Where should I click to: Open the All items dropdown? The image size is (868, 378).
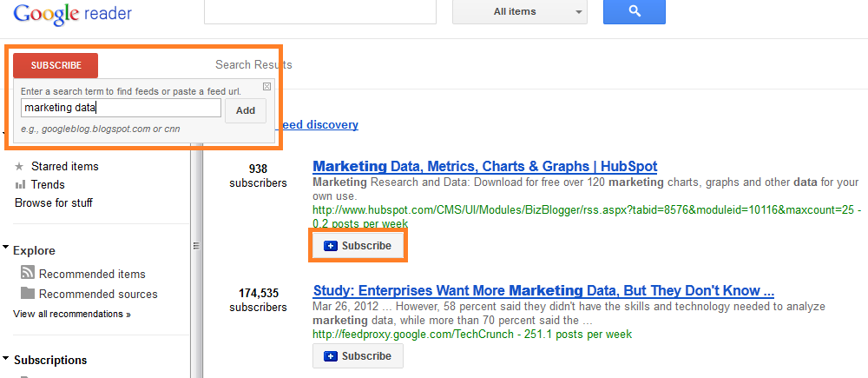520,11
